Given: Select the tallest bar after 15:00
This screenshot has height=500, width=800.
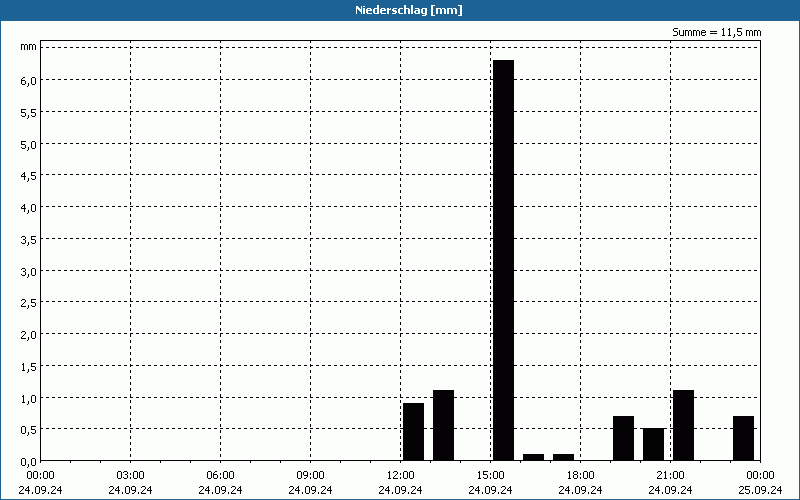Looking at the screenshot, I should 504,260.
